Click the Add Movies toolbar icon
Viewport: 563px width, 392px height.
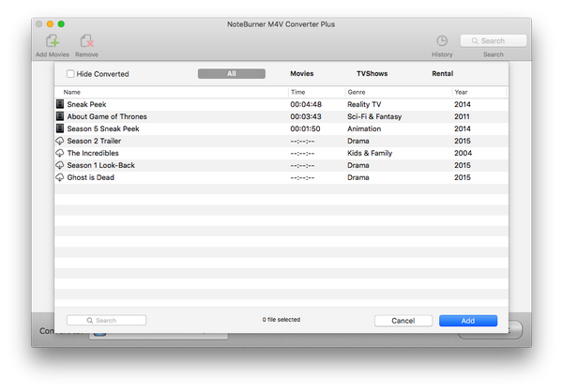tap(53, 41)
